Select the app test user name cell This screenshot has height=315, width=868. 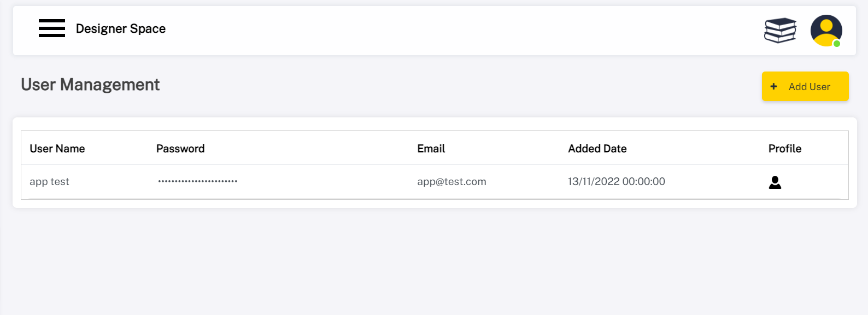click(50, 182)
